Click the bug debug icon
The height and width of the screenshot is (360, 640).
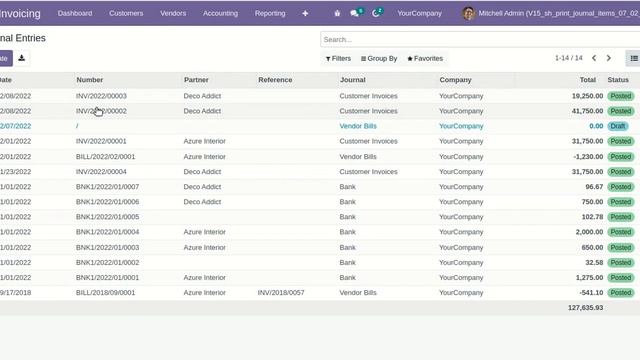point(337,13)
